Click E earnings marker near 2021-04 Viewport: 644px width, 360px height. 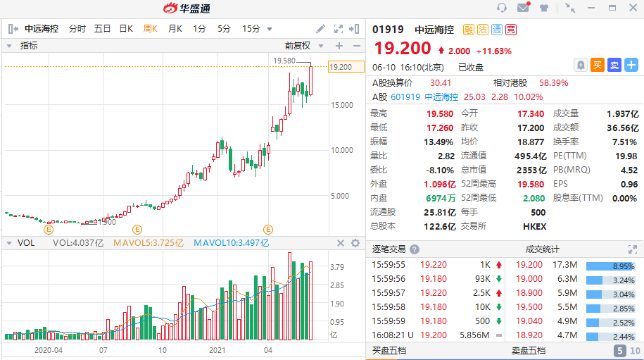tap(267, 230)
